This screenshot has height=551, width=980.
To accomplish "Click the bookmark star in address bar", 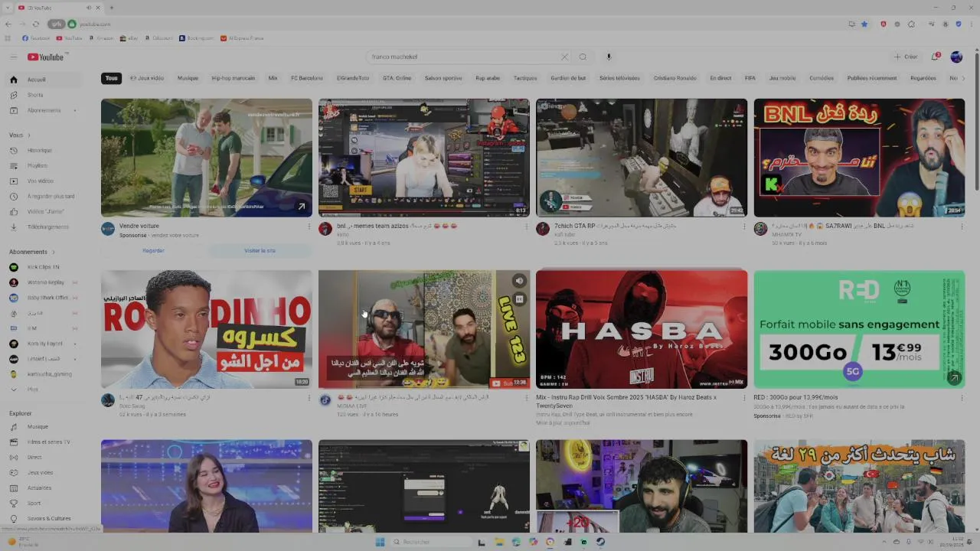I will pyautogui.click(x=864, y=24).
